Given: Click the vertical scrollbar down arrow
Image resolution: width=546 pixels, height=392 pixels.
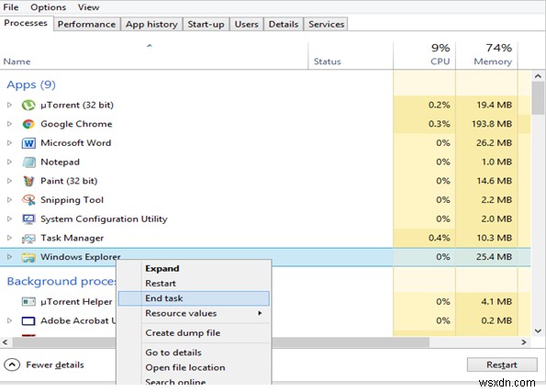Looking at the screenshot, I should [x=538, y=330].
